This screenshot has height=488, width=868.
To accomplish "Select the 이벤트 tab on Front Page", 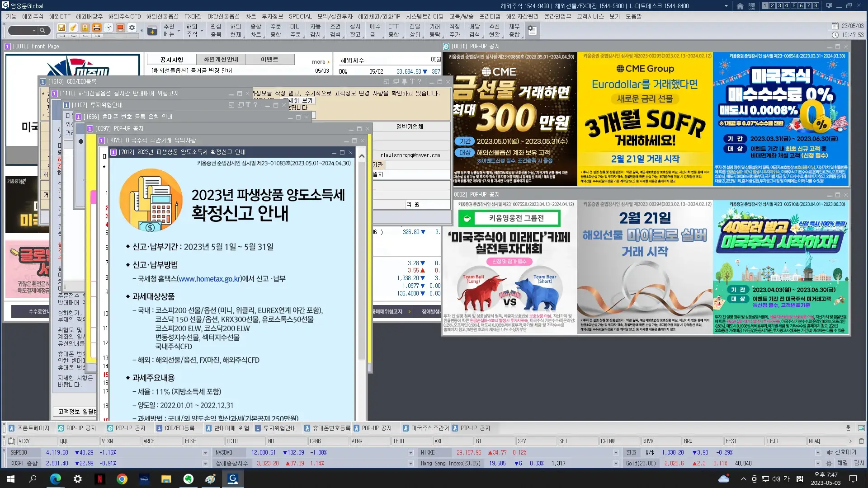I will (x=269, y=59).
